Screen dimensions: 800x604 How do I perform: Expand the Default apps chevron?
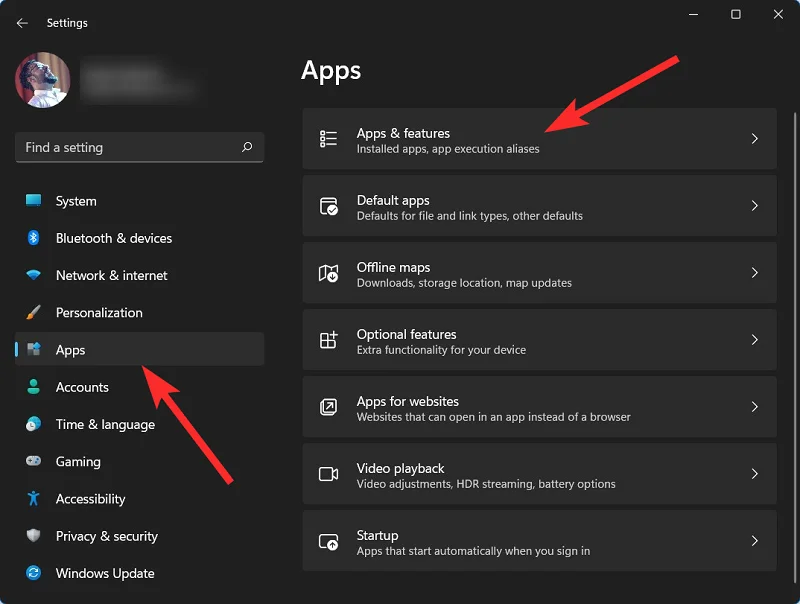tap(755, 206)
